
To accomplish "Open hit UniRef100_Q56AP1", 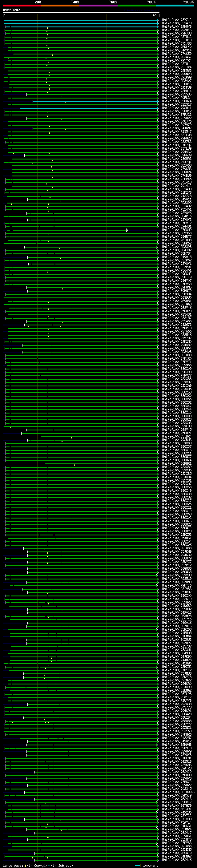I will click(177, 433).
